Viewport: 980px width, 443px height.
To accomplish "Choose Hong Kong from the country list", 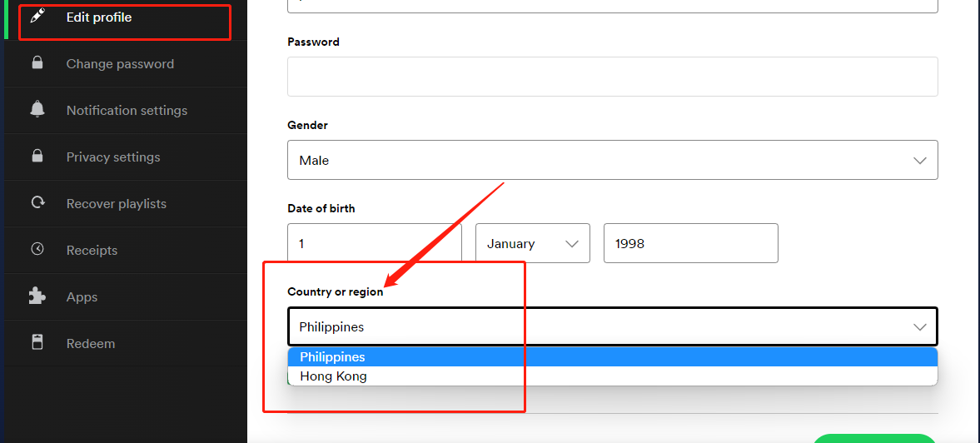I will click(x=334, y=376).
